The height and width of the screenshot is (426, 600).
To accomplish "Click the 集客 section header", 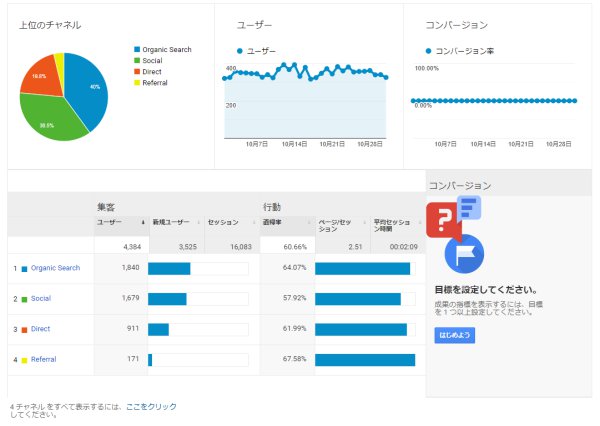I will (x=106, y=207).
